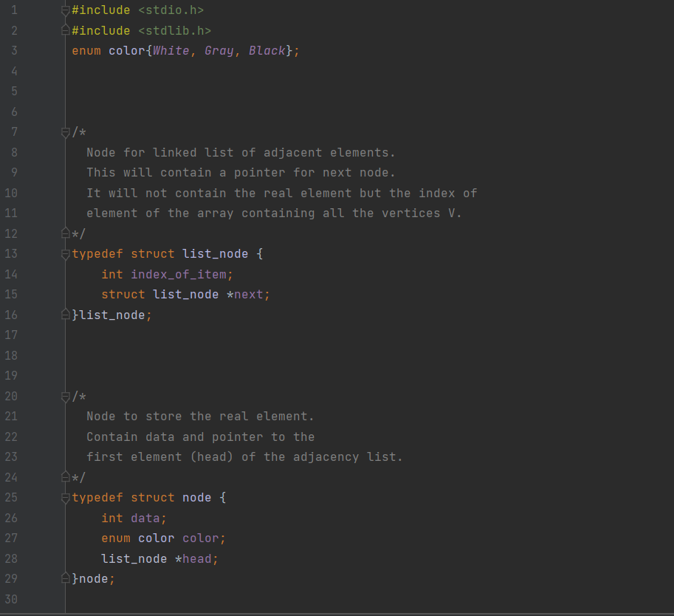
Task: Click the 'first element (head)' comment line
Action: pos(244,457)
